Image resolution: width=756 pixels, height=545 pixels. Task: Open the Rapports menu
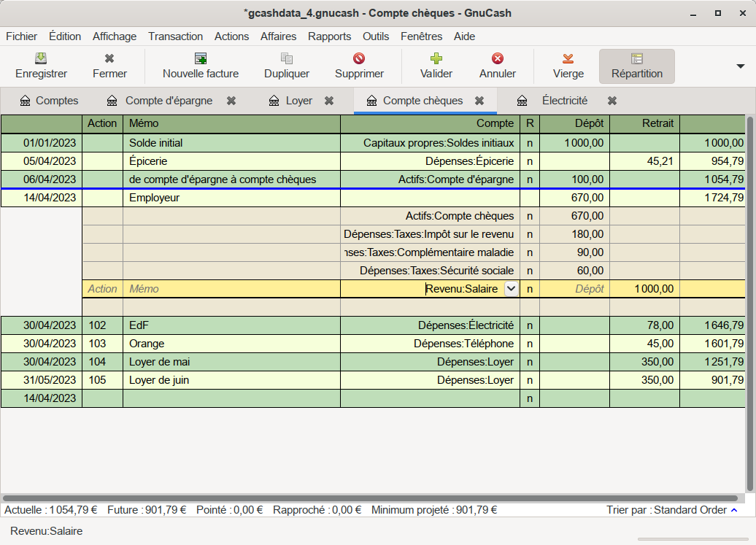point(329,36)
